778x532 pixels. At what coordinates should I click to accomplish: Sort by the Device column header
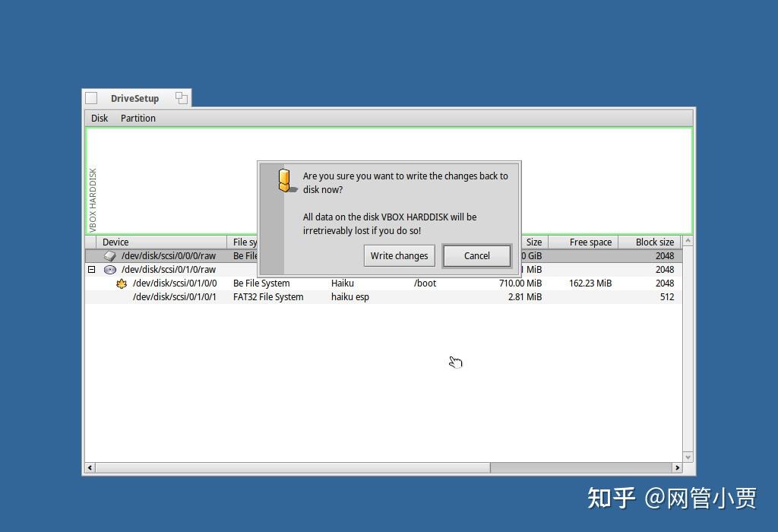click(x=162, y=242)
